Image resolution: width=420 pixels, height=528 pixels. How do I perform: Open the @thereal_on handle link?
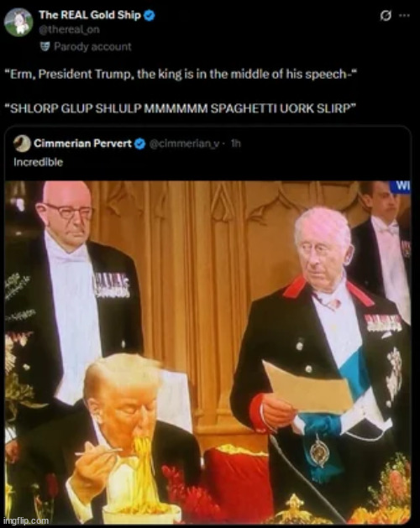(69, 29)
